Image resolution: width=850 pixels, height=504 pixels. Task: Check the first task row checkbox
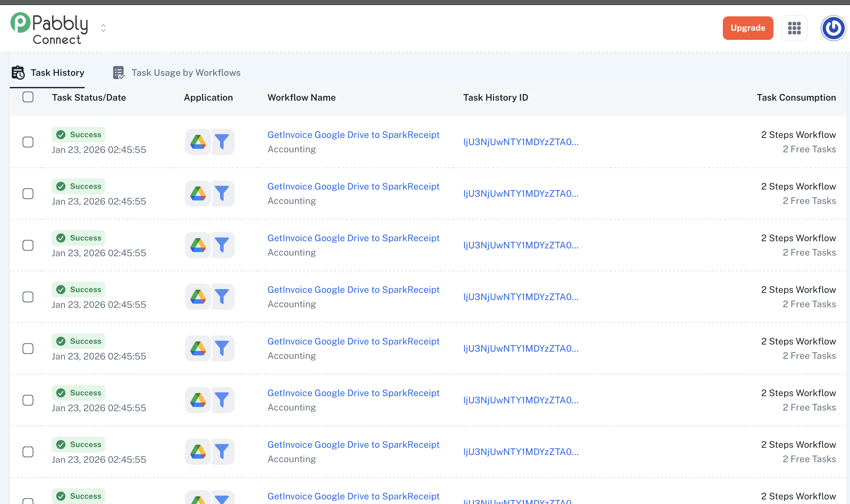28,142
